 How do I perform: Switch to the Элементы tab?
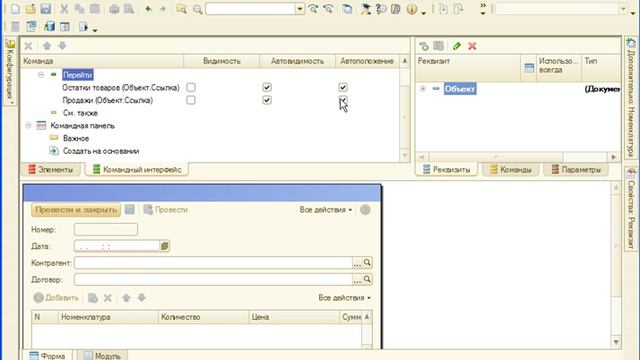(x=51, y=169)
